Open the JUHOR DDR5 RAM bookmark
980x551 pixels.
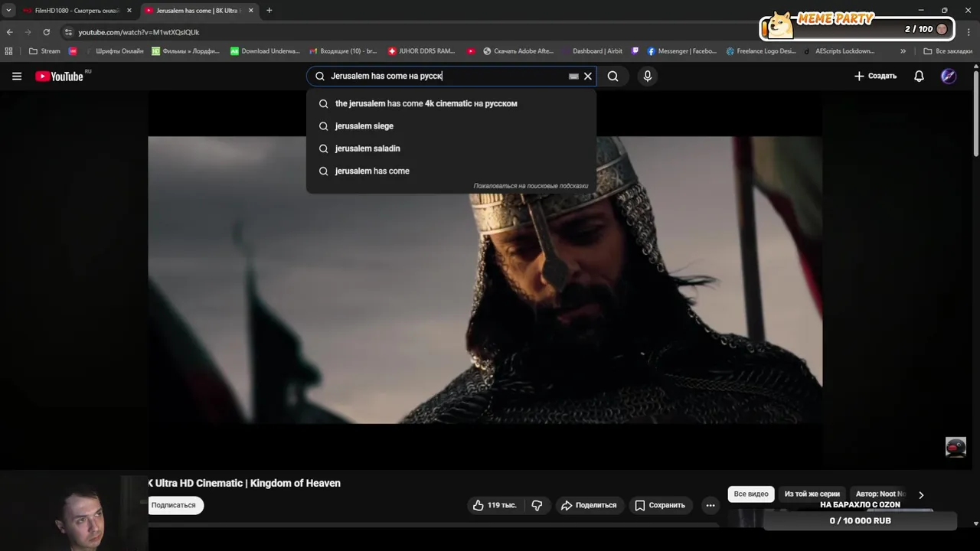point(422,51)
